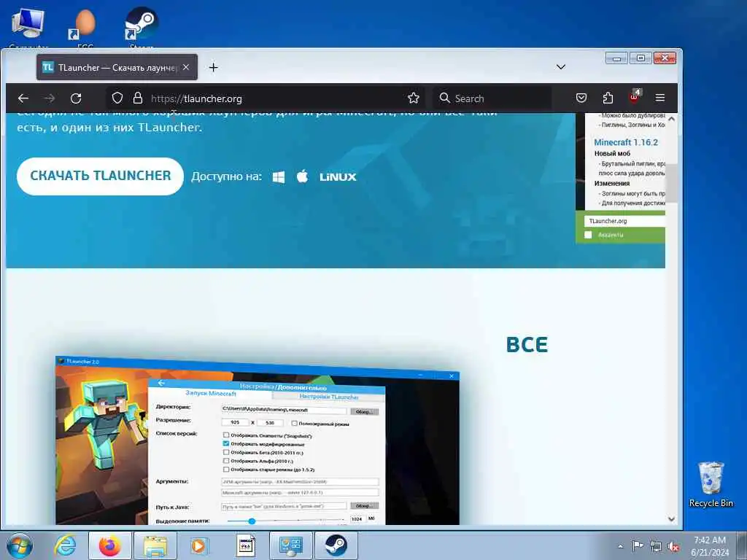Viewport: 747px width, 560px height.
Task: Reload the TLauncher page
Action: 76,98
